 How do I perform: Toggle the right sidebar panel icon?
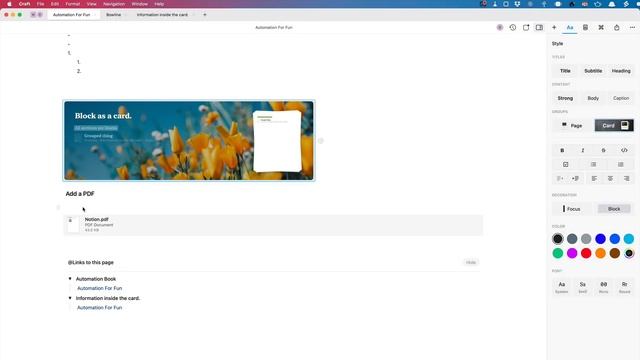[x=539, y=27]
